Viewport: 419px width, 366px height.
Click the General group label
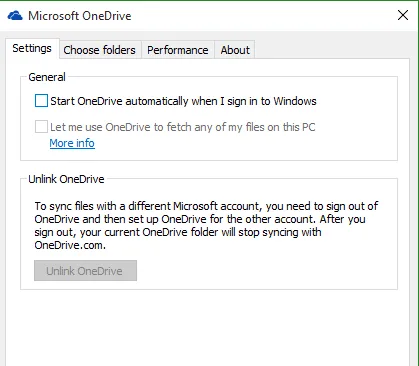pyautogui.click(x=47, y=77)
